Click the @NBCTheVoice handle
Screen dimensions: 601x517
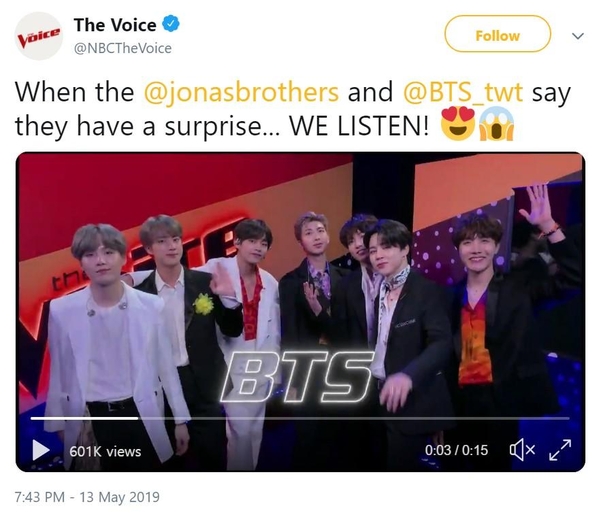(123, 48)
